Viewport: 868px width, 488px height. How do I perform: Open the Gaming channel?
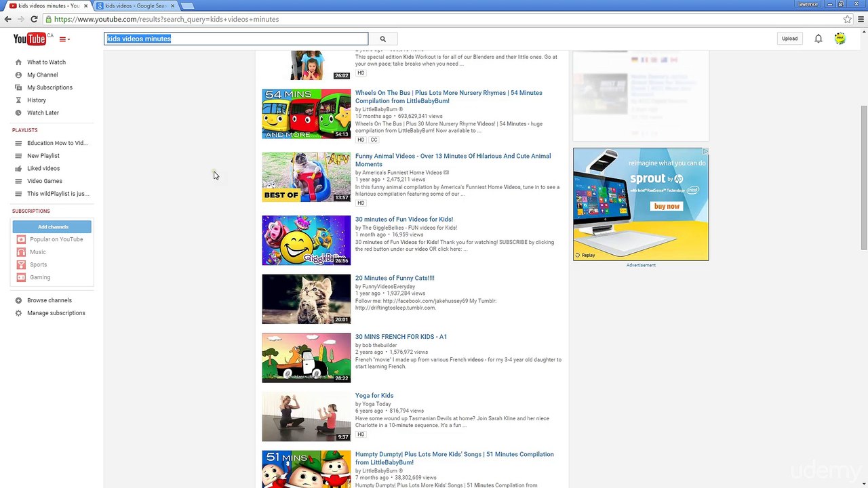[x=40, y=277]
